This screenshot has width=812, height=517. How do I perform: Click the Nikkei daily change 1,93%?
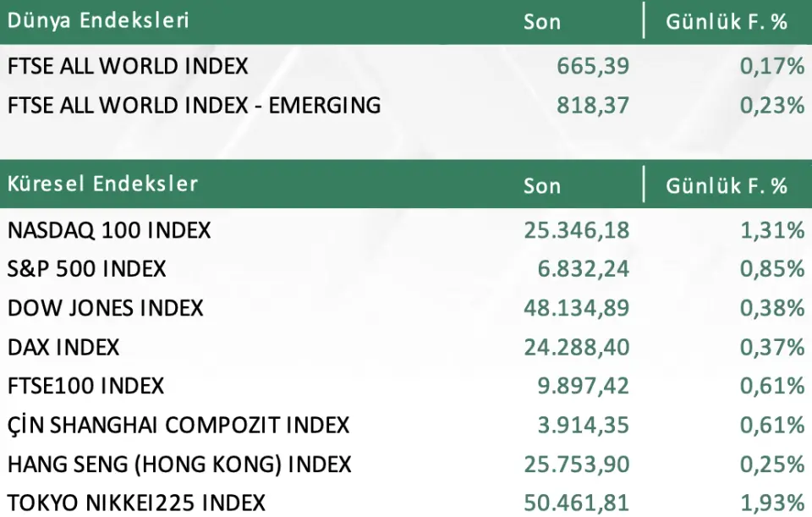pos(772,503)
